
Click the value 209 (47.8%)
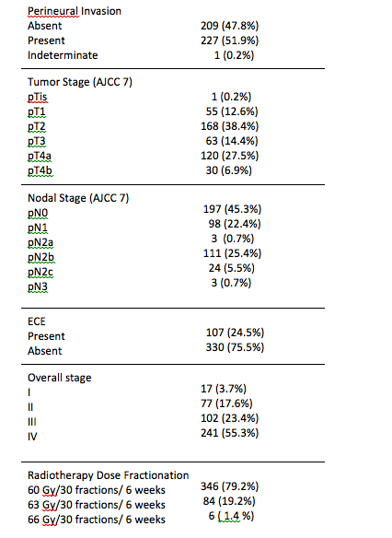(229, 26)
